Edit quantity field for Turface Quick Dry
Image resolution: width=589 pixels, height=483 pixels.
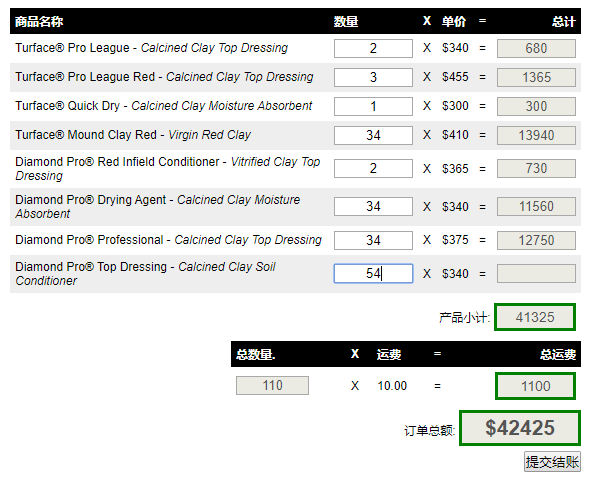pyautogui.click(x=373, y=106)
